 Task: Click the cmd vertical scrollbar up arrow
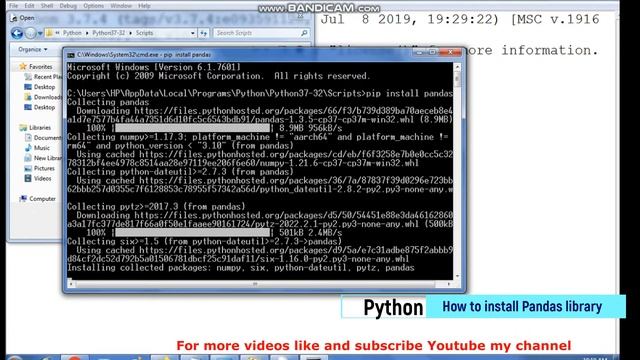(458, 67)
